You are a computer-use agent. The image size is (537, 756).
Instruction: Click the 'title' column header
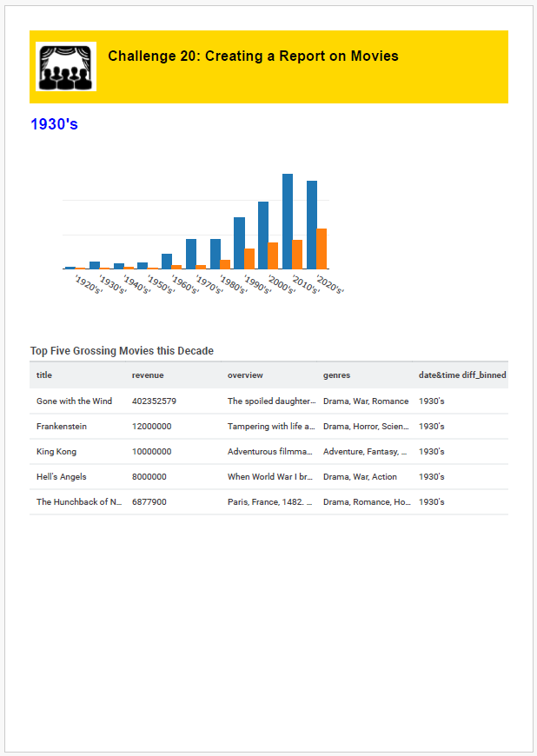[x=43, y=375]
